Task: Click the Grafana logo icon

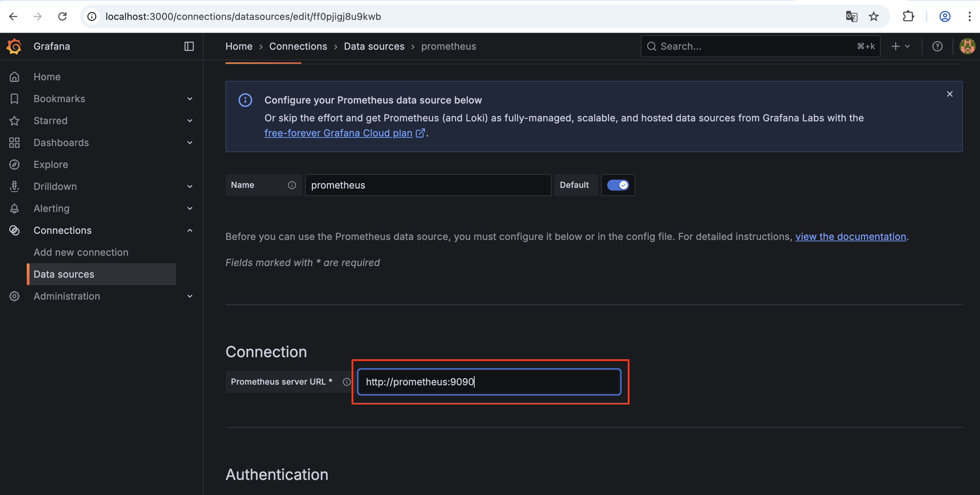Action: (14, 46)
